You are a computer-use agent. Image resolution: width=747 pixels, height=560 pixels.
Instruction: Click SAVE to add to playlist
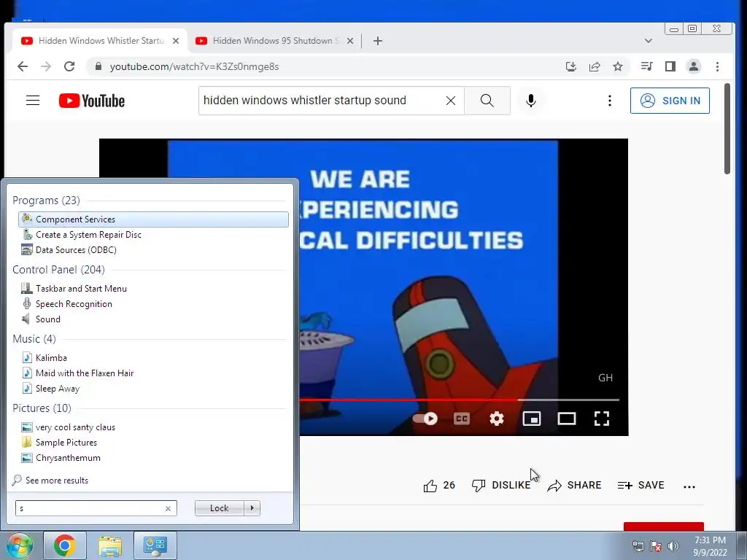point(640,485)
